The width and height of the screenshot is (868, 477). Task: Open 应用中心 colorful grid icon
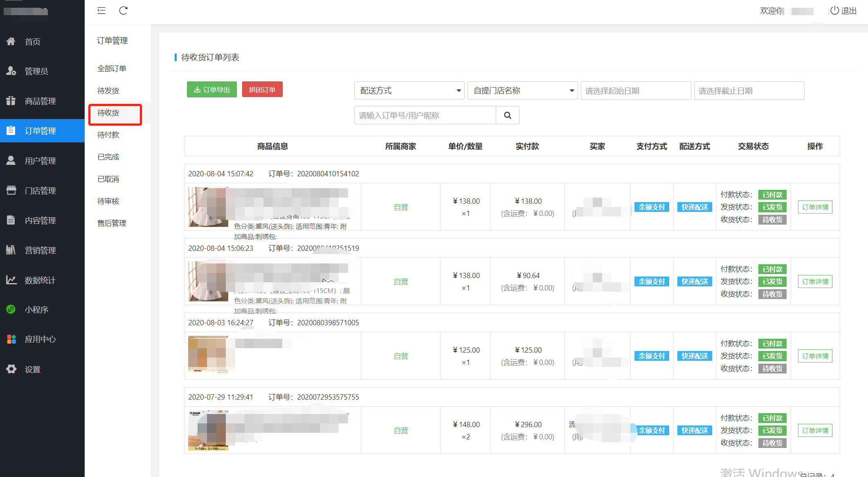(x=11, y=339)
